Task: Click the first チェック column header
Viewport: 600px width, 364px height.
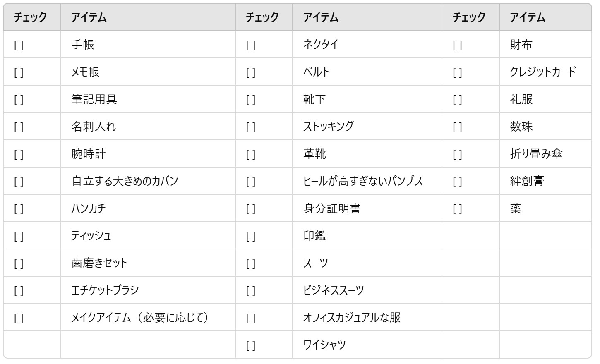Action: click(30, 17)
